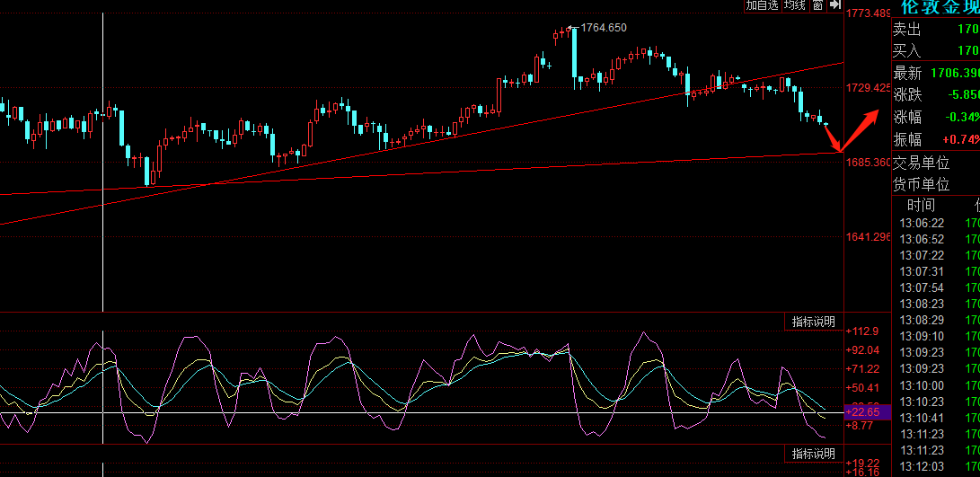
Task: Open 指标说明 for the KDJ indicator pane
Action: point(813,322)
